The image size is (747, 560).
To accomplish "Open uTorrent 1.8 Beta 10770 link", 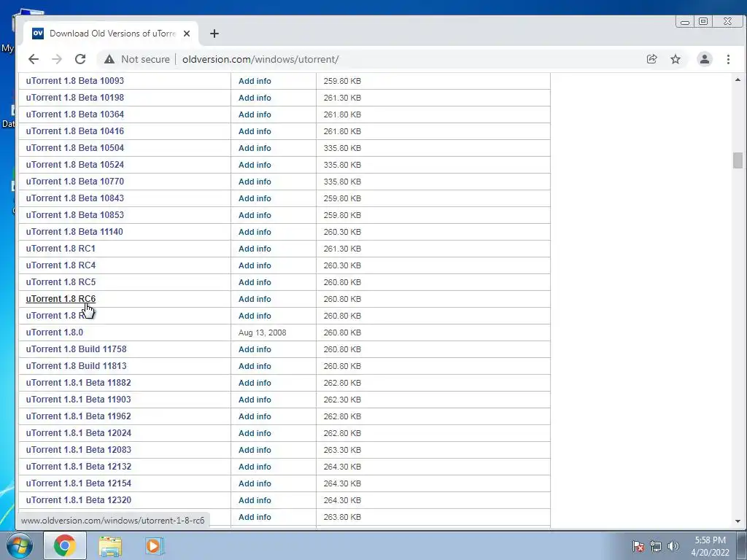I will 75,182.
